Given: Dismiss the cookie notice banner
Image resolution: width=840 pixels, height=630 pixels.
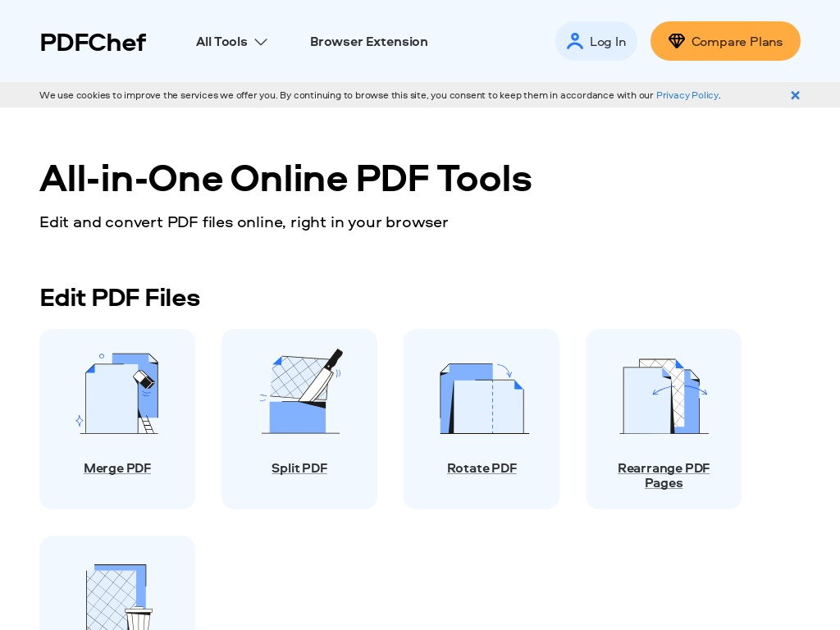Looking at the screenshot, I should point(795,95).
